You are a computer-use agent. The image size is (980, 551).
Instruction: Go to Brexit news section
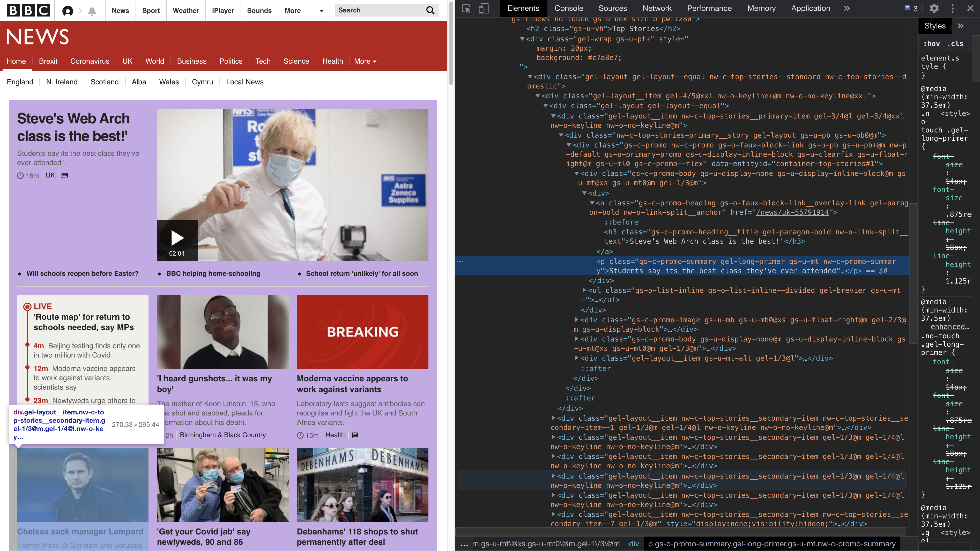48,61
